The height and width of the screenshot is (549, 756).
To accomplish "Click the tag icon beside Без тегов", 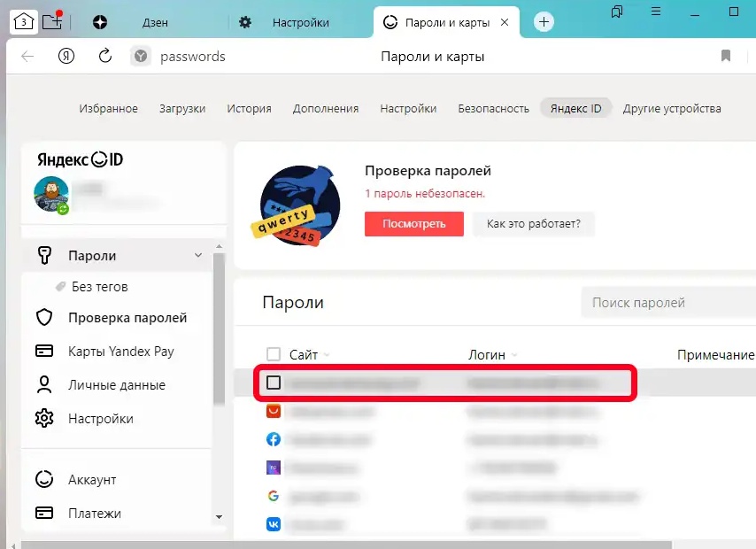I will pyautogui.click(x=60, y=287).
